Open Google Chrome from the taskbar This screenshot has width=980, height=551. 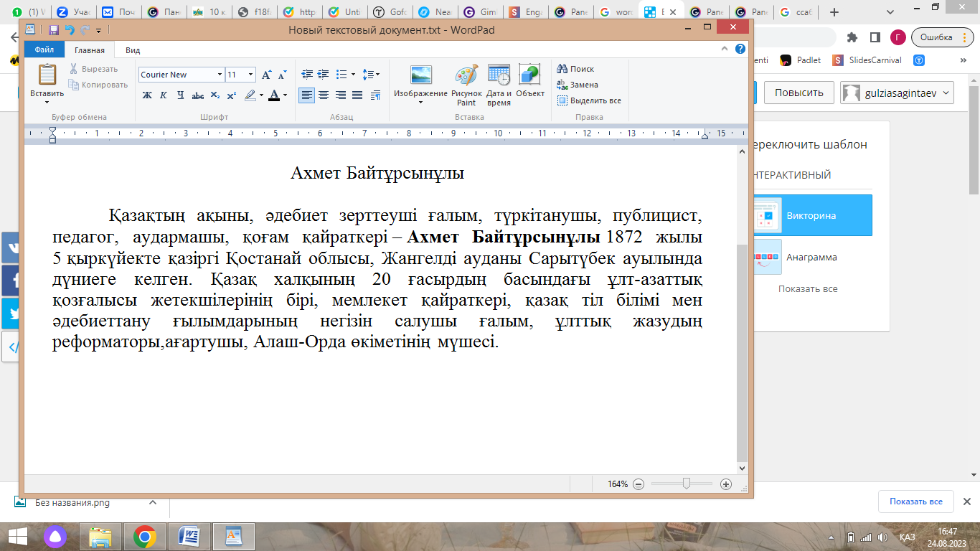coord(145,537)
